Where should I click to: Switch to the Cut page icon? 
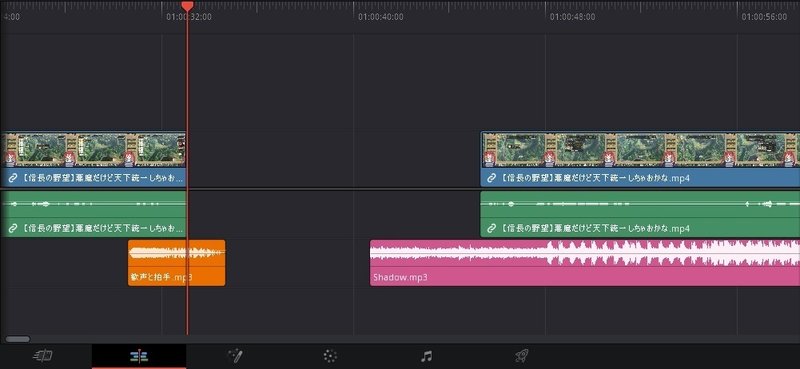click(43, 356)
